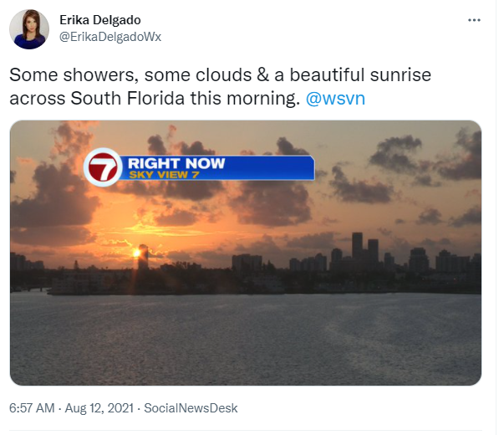Click the words 'beautiful sunrise' in the tweet
Viewport: 504px width, 435px height.
(x=360, y=75)
